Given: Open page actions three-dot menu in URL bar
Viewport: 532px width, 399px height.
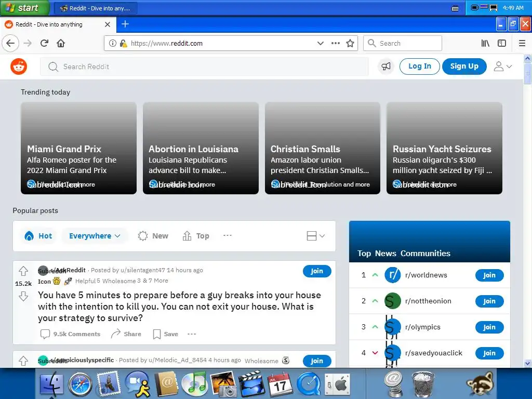Looking at the screenshot, I should coord(336,44).
